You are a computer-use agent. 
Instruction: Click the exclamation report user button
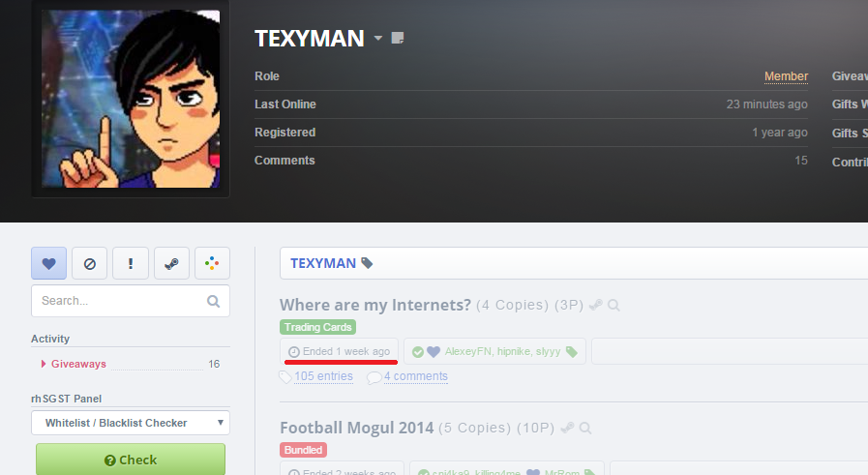click(131, 263)
